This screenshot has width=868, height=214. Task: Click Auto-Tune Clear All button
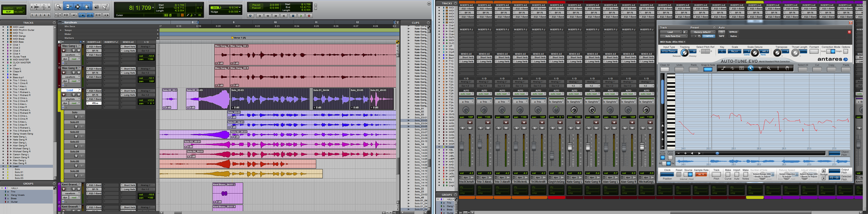(665, 69)
